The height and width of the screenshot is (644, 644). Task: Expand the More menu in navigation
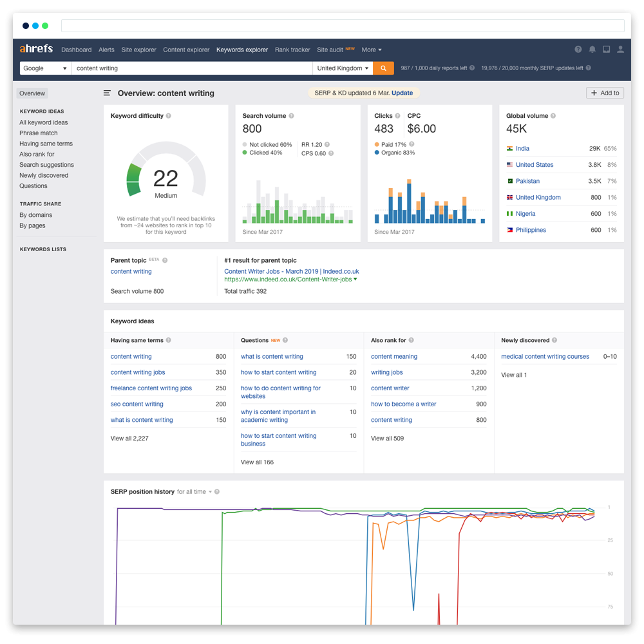(371, 50)
